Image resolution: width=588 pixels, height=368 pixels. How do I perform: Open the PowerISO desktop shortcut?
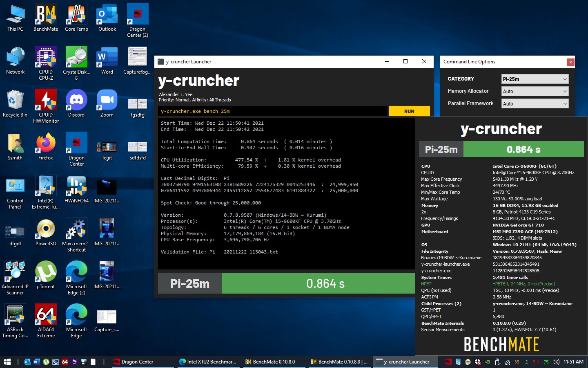click(46, 232)
